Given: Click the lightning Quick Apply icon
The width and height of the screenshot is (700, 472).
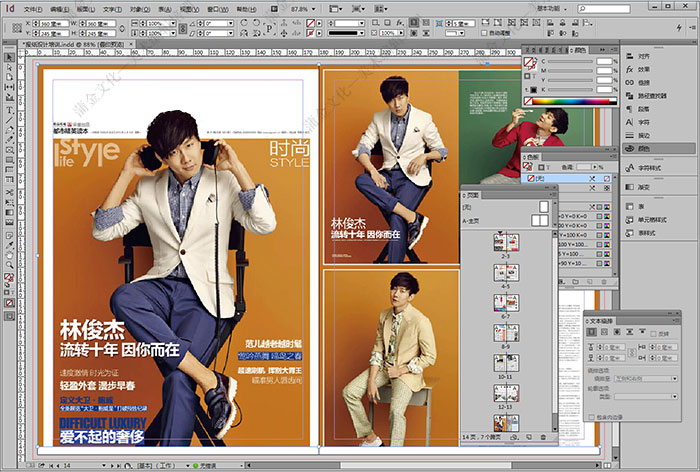Looking at the screenshot, I should (679, 28).
